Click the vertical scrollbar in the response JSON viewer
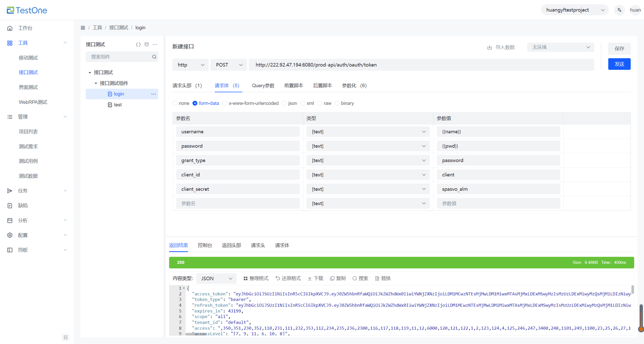 pyautogui.click(x=632, y=290)
